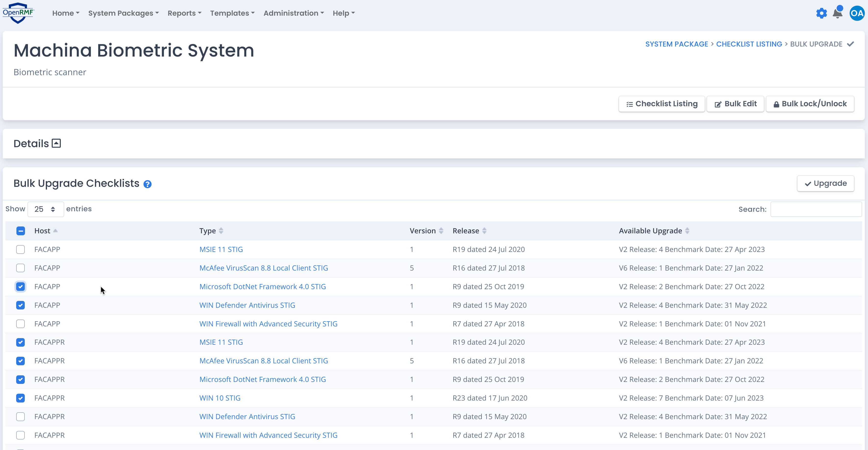Open the System Packages menu
Viewport: 868px width, 450px height.
pos(123,13)
